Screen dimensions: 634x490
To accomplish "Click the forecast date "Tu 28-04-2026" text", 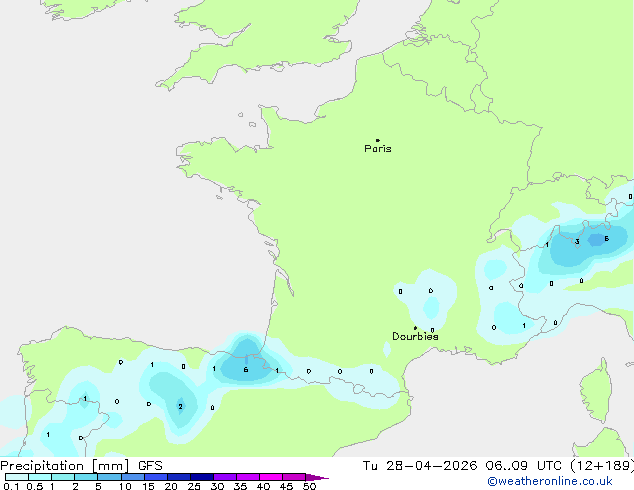I will (x=420, y=466).
